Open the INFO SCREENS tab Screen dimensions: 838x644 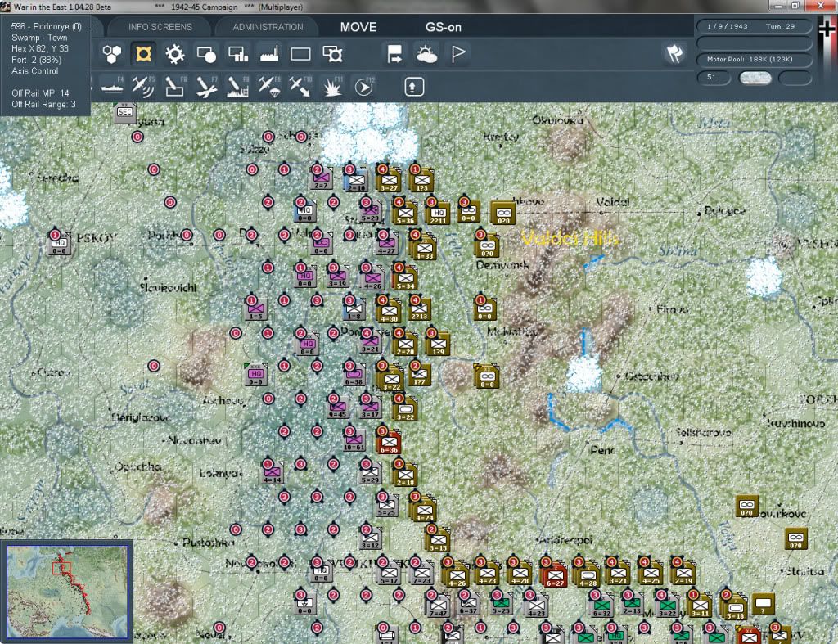(x=160, y=27)
